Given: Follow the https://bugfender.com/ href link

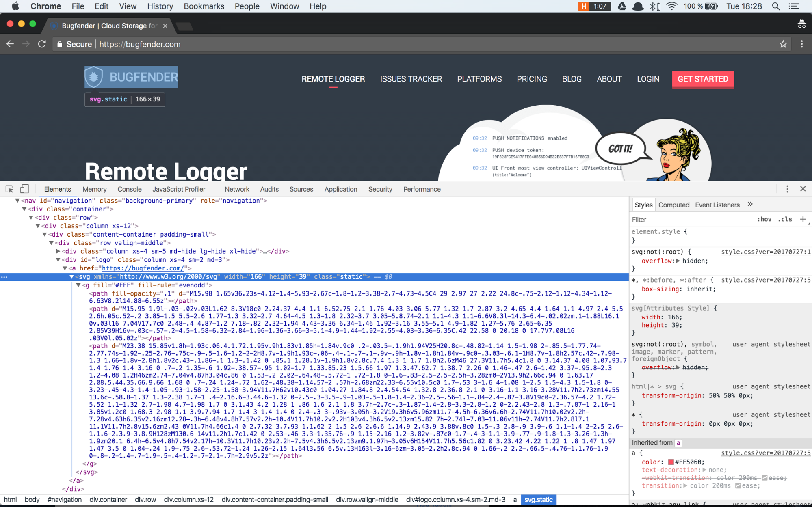Looking at the screenshot, I should [x=143, y=268].
